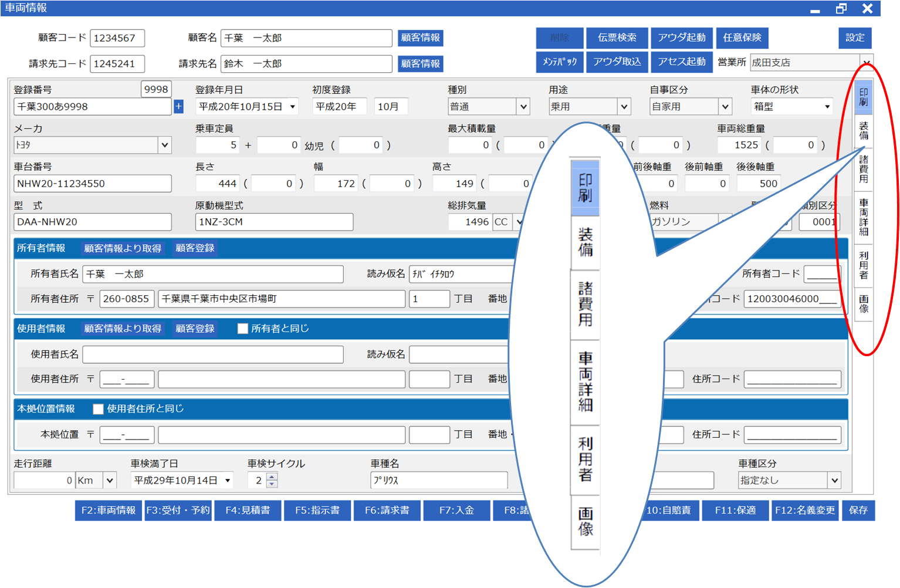Image resolution: width=900 pixels, height=588 pixels.
Task: Click 顧客情報より取得 in 使用者情報 header
Action: point(123,329)
